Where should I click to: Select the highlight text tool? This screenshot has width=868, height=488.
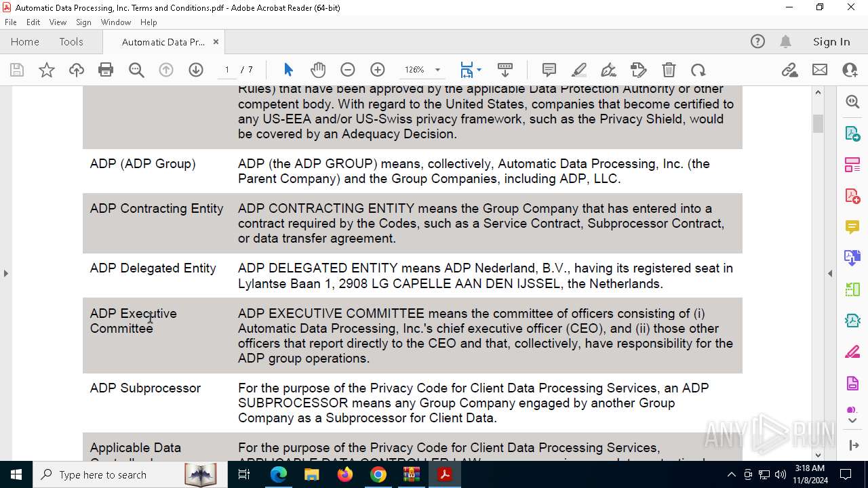(579, 70)
